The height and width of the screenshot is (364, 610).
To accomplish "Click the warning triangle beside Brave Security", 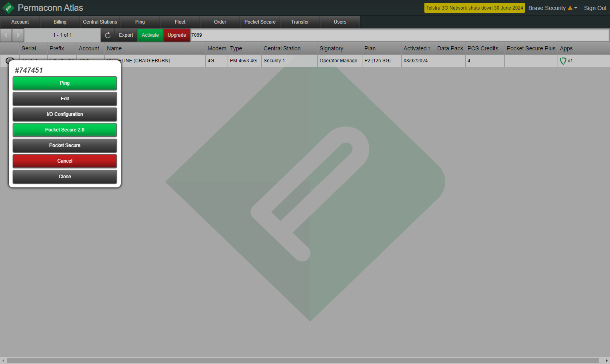I will 570,8.
